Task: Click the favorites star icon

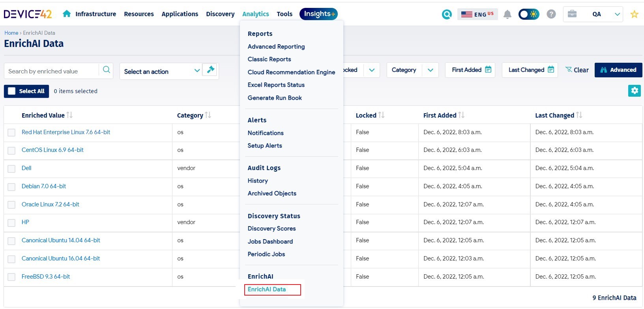Action: [x=635, y=14]
